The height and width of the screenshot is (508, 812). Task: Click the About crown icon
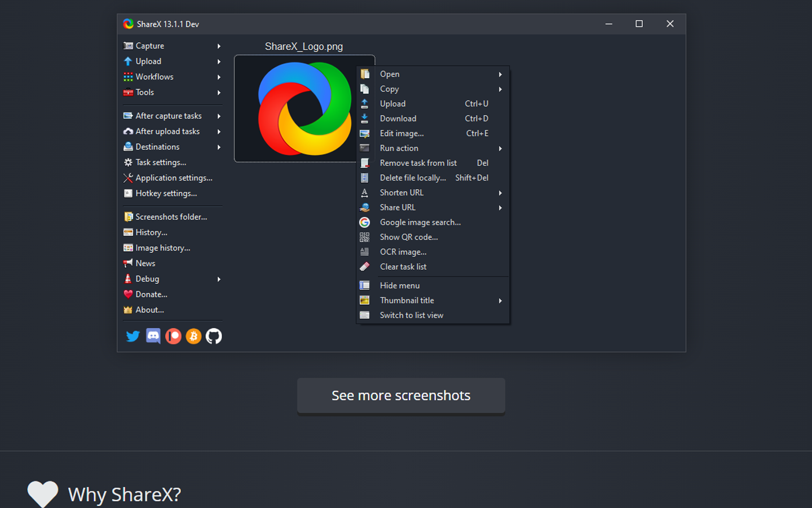tap(128, 310)
